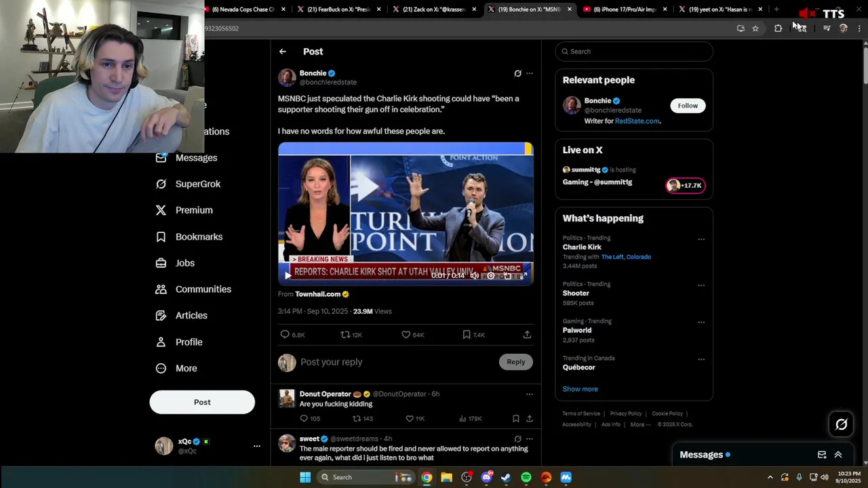Click the Post your reply field
Viewport: 868px width, 488px height.
pyautogui.click(x=397, y=362)
